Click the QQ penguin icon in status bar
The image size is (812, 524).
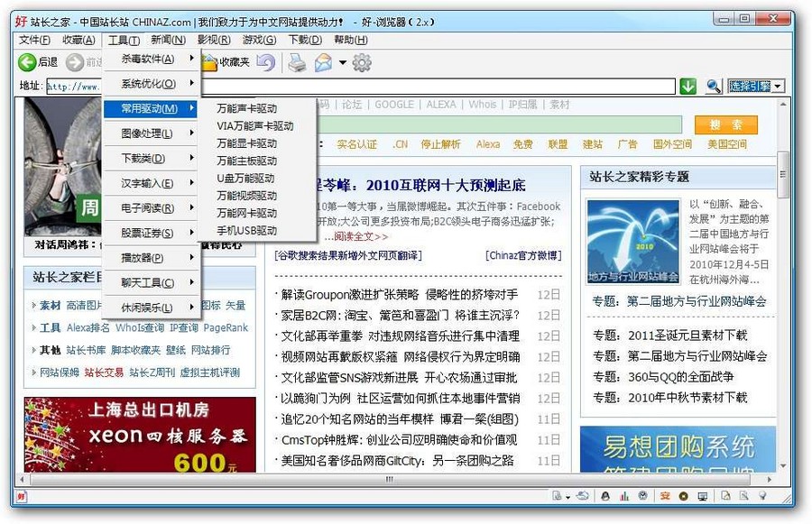[605, 496]
